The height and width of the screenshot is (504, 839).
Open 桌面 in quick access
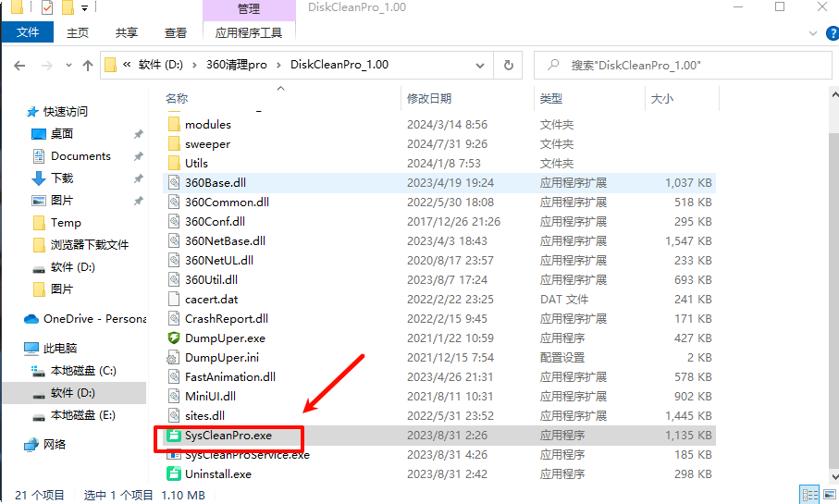(x=62, y=134)
